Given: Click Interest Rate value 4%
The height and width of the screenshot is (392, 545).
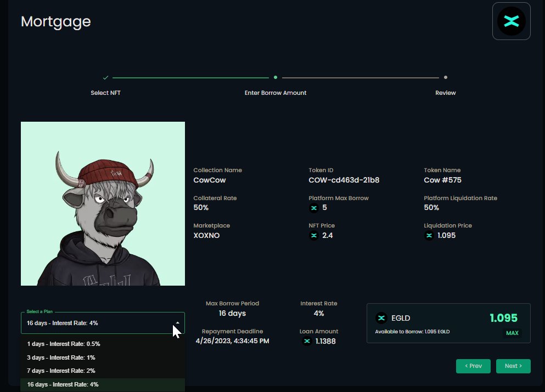Looking at the screenshot, I should [x=319, y=313].
